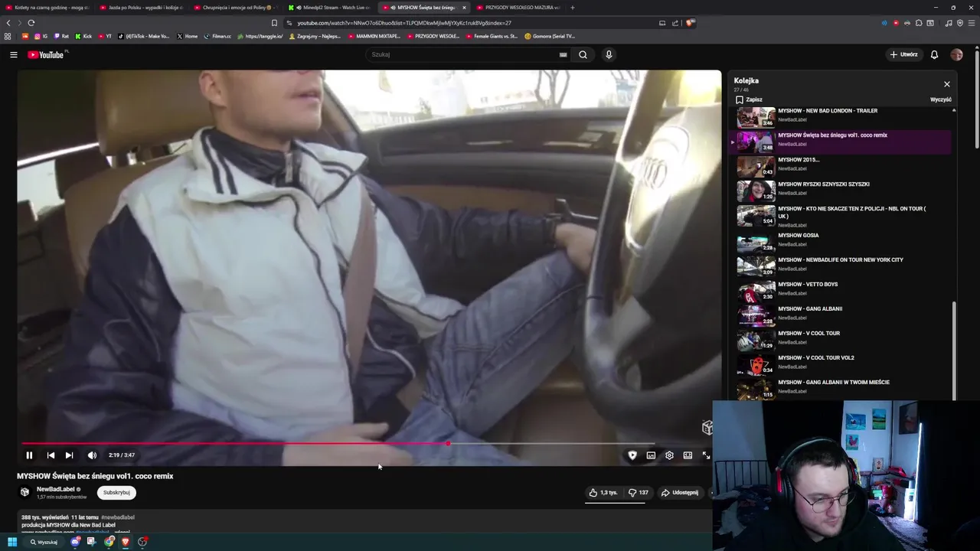This screenshot has height=551, width=980.
Task: Open the Brave shields lion icon
Action: pyautogui.click(x=690, y=23)
